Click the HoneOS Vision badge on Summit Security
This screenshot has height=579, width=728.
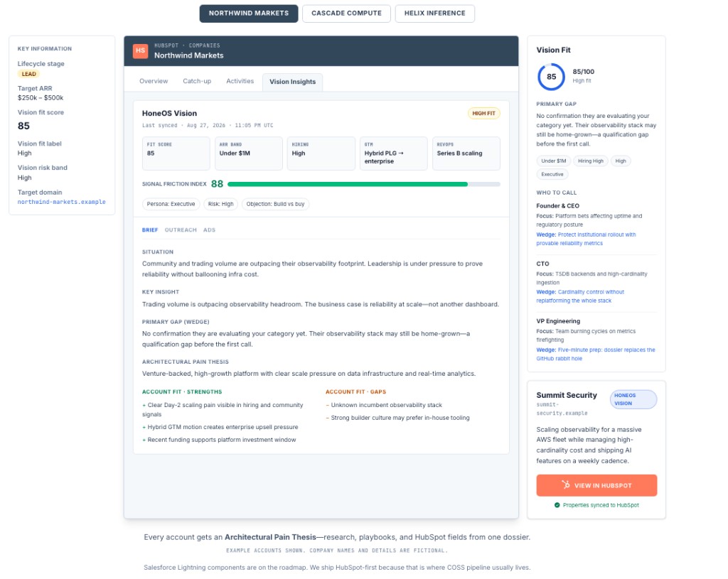[633, 399]
